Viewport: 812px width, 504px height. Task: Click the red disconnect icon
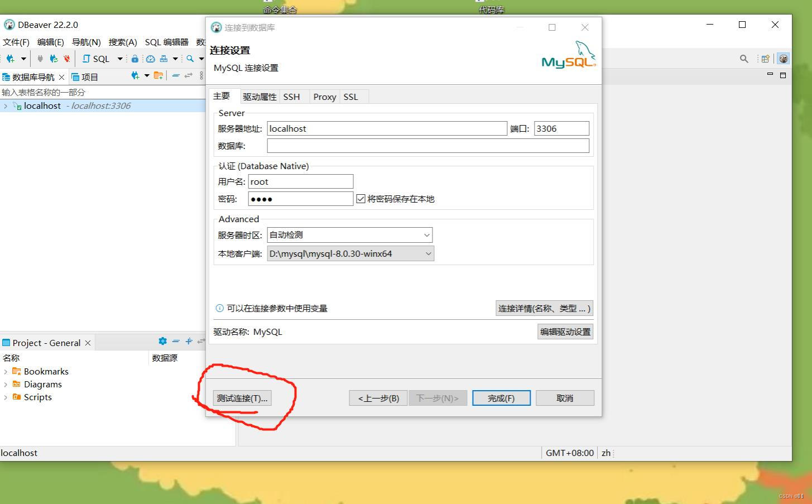pyautogui.click(x=66, y=58)
